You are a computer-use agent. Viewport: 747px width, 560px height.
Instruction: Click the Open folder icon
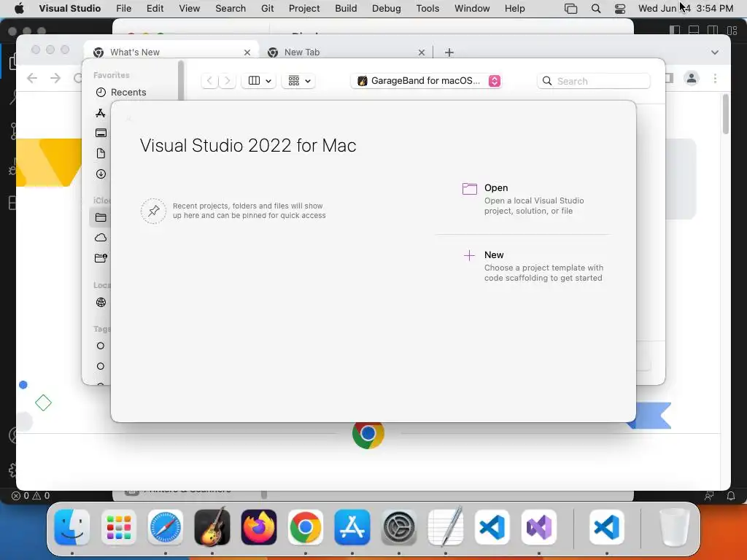click(x=469, y=189)
